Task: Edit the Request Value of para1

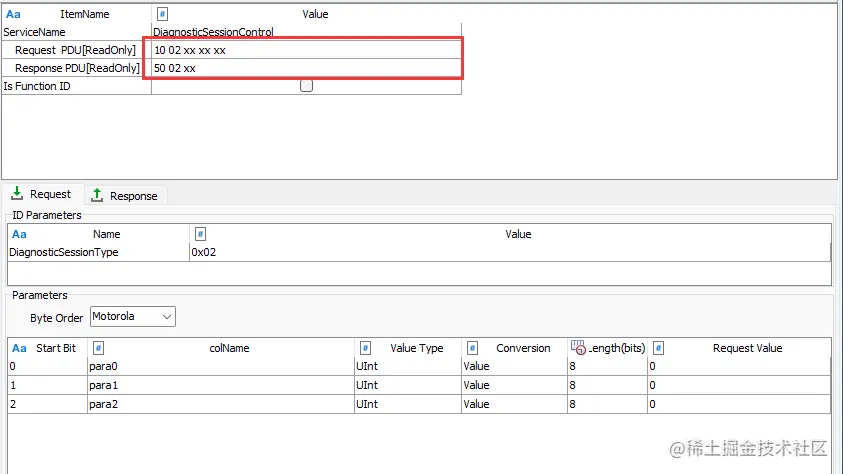Action: point(739,385)
